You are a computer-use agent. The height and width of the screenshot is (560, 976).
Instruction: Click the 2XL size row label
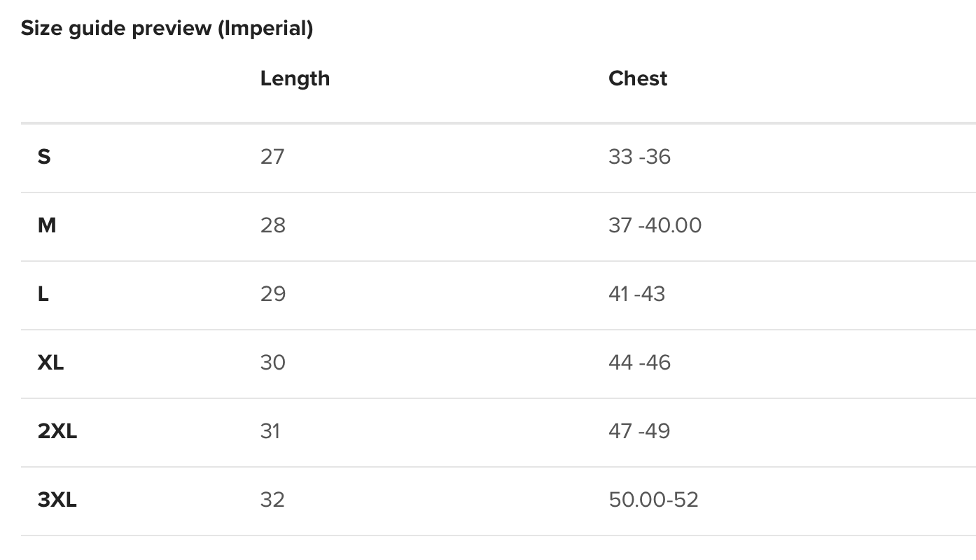[57, 431]
